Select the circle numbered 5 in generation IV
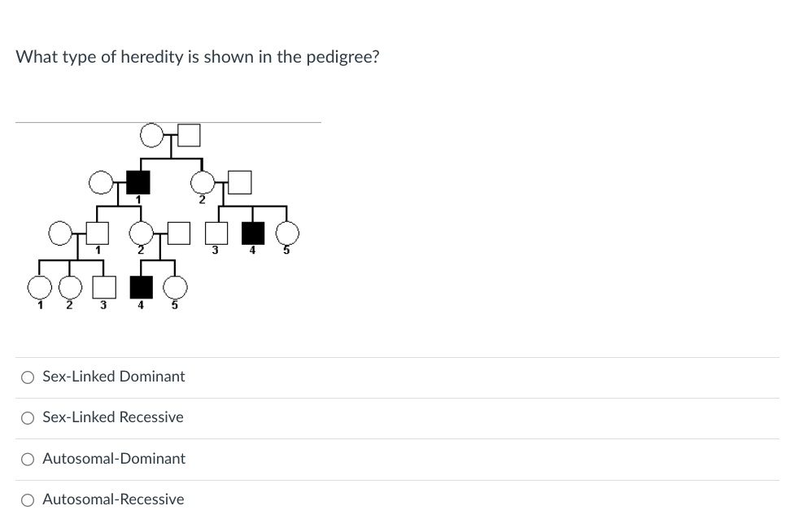The image size is (794, 532). [174, 286]
